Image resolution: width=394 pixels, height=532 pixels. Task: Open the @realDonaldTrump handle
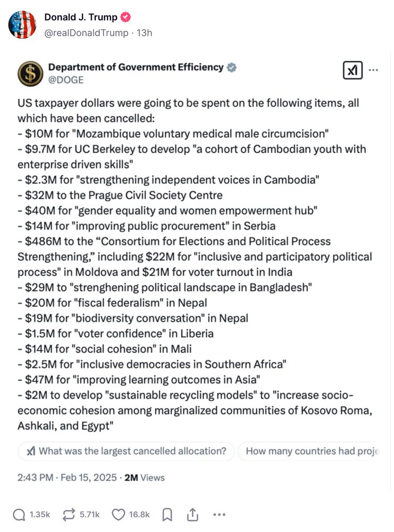(86, 32)
